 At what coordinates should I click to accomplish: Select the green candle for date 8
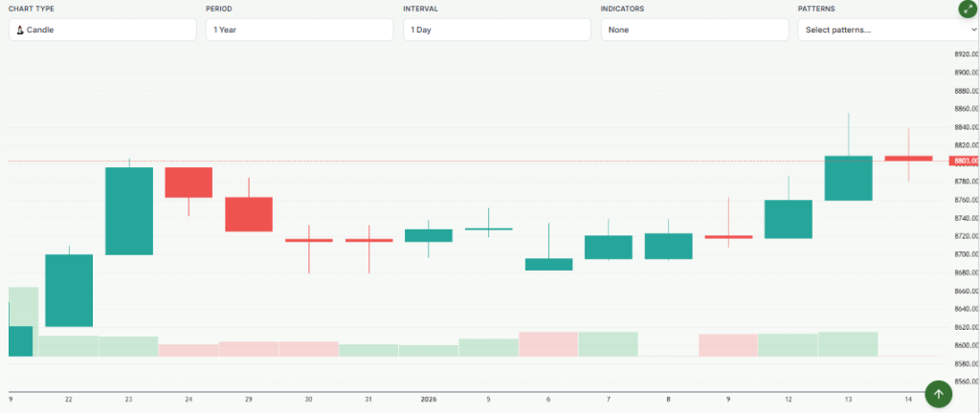pos(669,246)
